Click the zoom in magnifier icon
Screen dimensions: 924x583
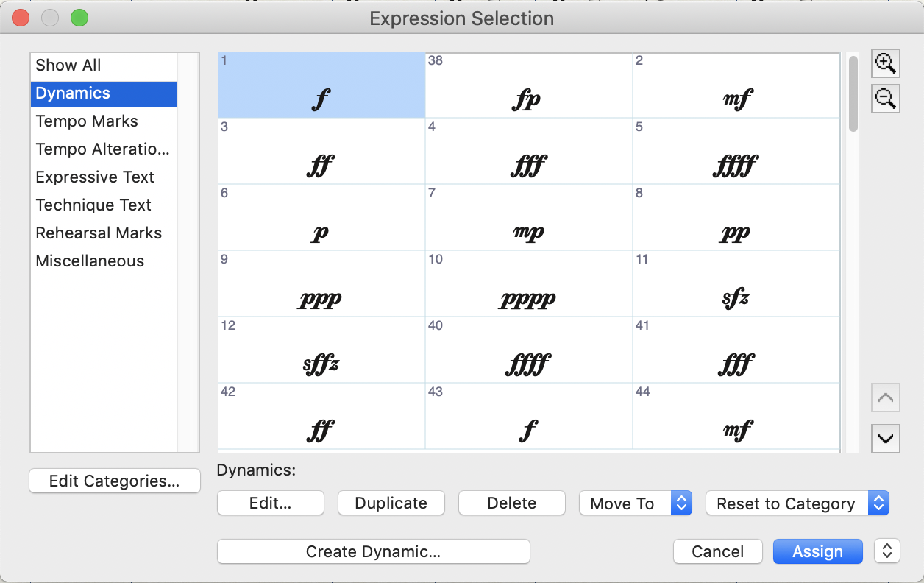click(x=885, y=64)
